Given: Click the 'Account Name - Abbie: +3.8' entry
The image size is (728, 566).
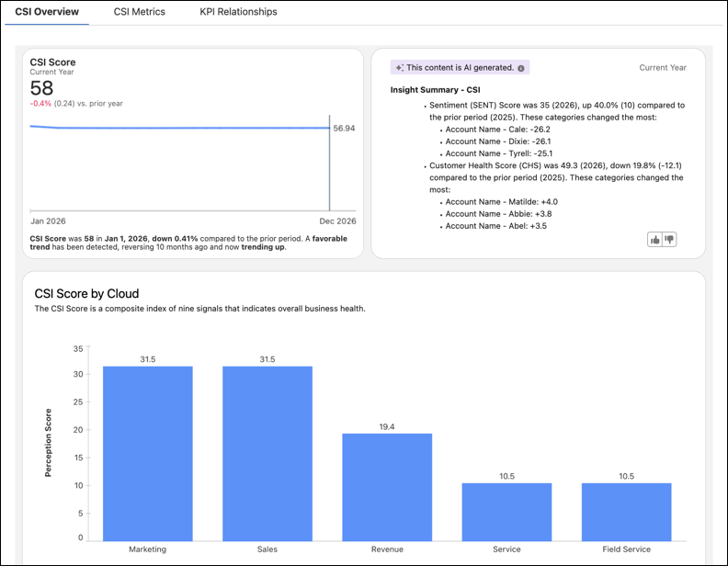Looking at the screenshot, I should click(x=498, y=214).
